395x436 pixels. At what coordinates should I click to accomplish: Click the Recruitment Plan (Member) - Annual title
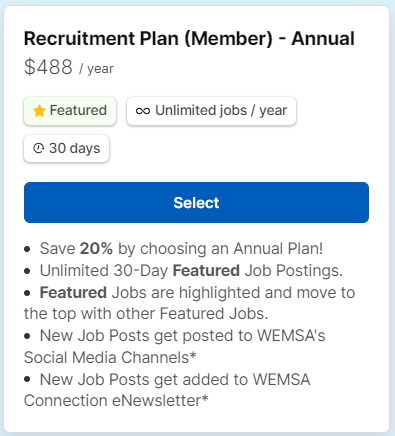click(x=189, y=38)
